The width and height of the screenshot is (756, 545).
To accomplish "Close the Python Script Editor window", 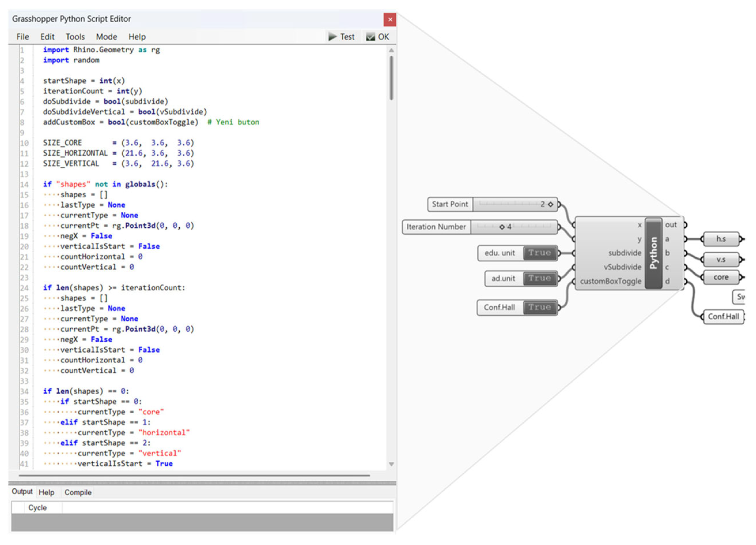I will (390, 20).
